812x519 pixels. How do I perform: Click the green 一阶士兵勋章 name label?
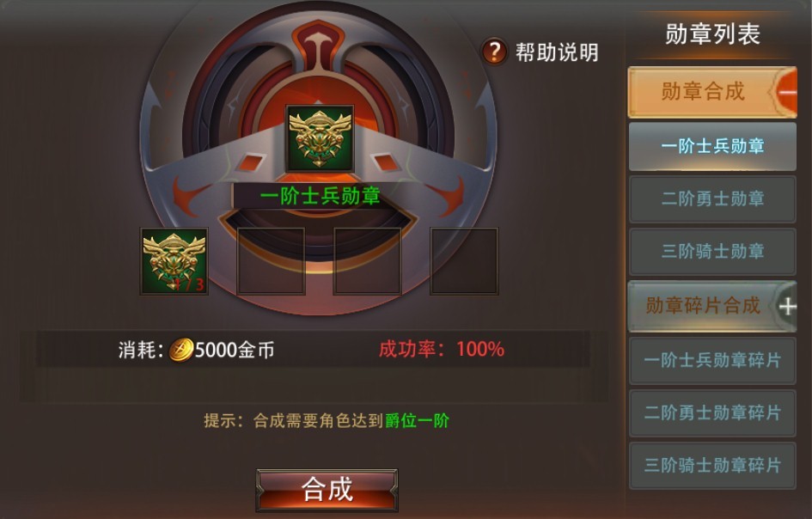pyautogui.click(x=320, y=196)
